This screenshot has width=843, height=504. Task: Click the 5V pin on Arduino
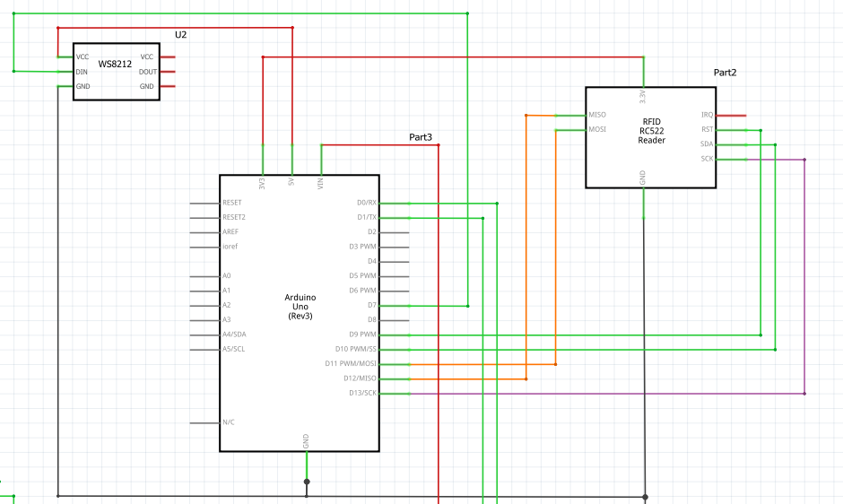coord(291,182)
